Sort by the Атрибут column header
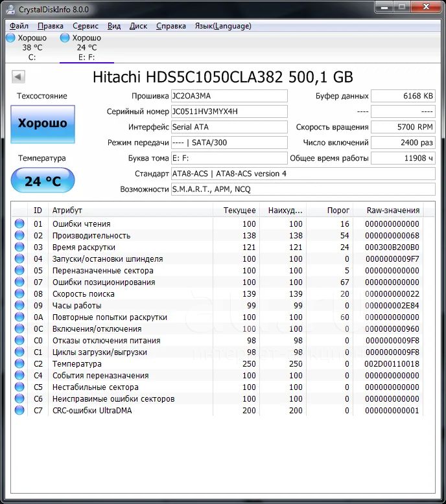446x504 pixels. coord(130,210)
